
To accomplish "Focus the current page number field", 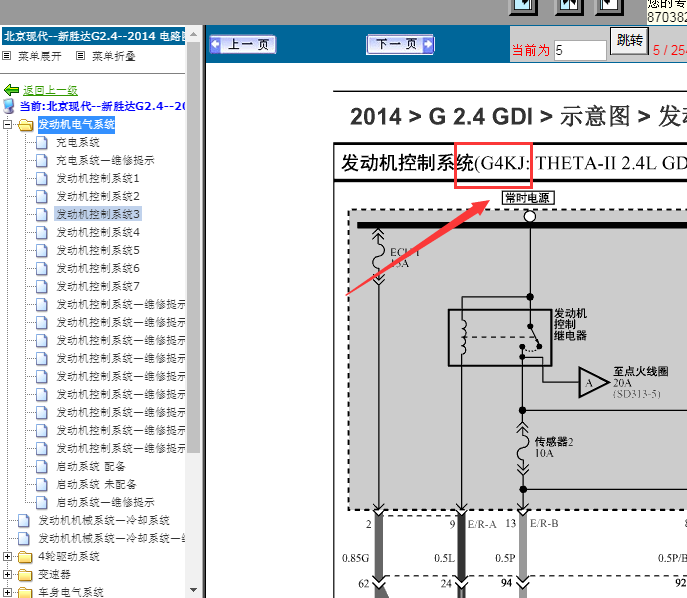I will [x=580, y=50].
